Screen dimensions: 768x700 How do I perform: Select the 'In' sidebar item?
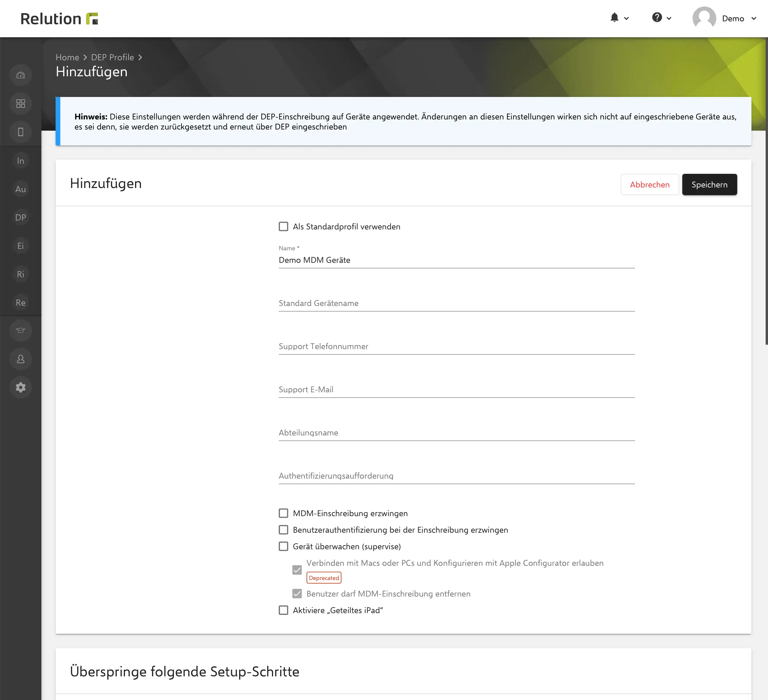pos(21,161)
